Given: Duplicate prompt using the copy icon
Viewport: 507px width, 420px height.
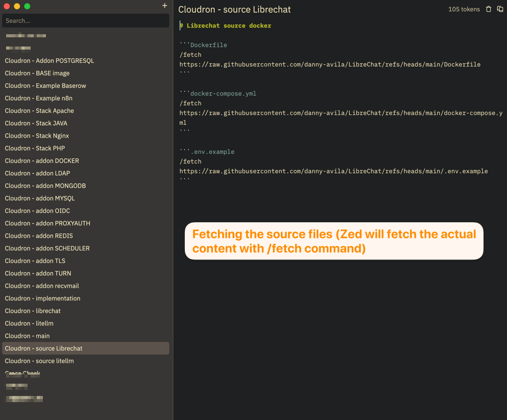Looking at the screenshot, I should pyautogui.click(x=500, y=9).
